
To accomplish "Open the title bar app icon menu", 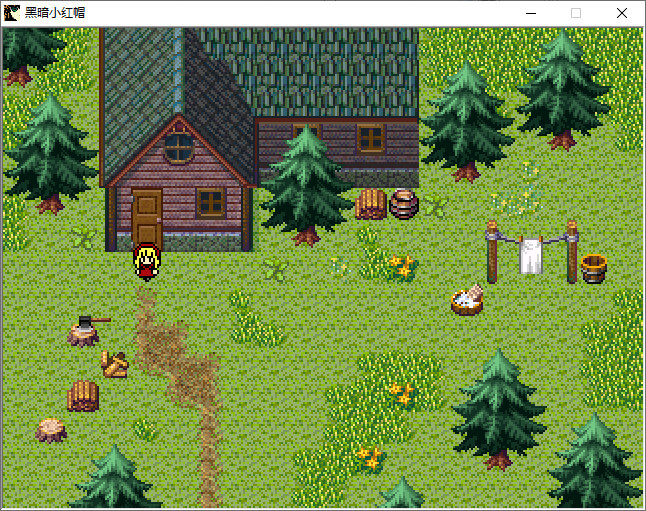I will [x=12, y=13].
